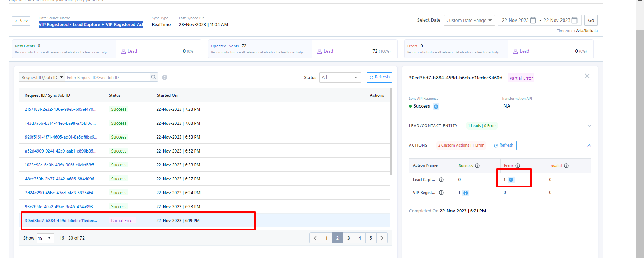
Task: Click info icon beside Sync API Success
Action: 436,107
